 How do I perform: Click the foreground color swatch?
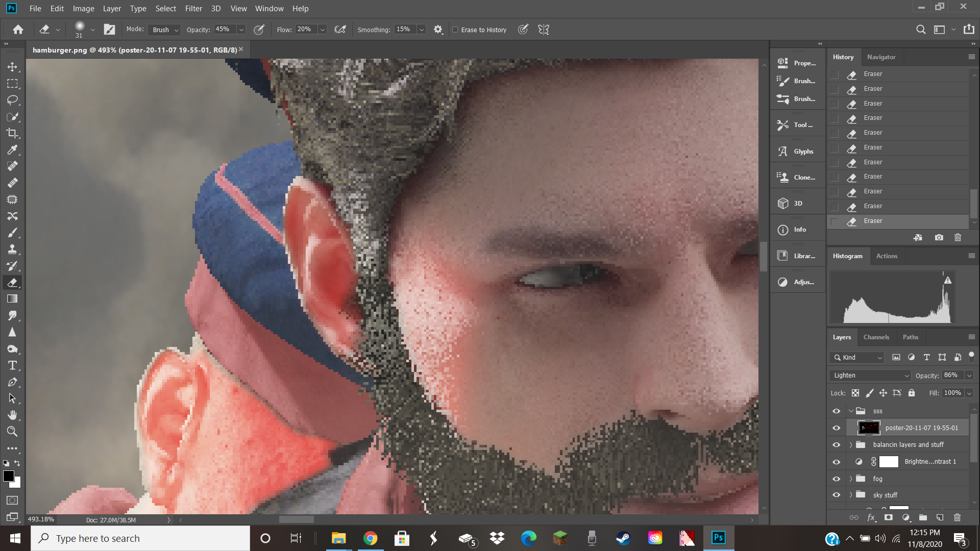pyautogui.click(x=8, y=476)
